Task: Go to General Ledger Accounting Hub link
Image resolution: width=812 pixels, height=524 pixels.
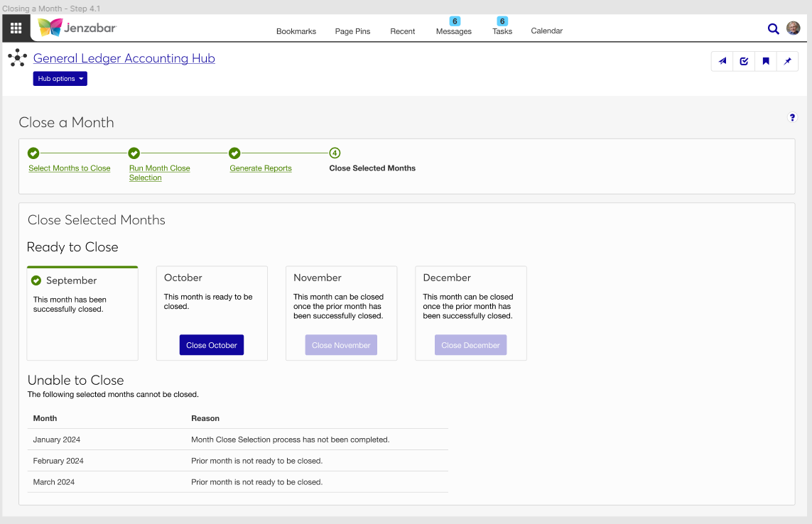Action: point(124,58)
